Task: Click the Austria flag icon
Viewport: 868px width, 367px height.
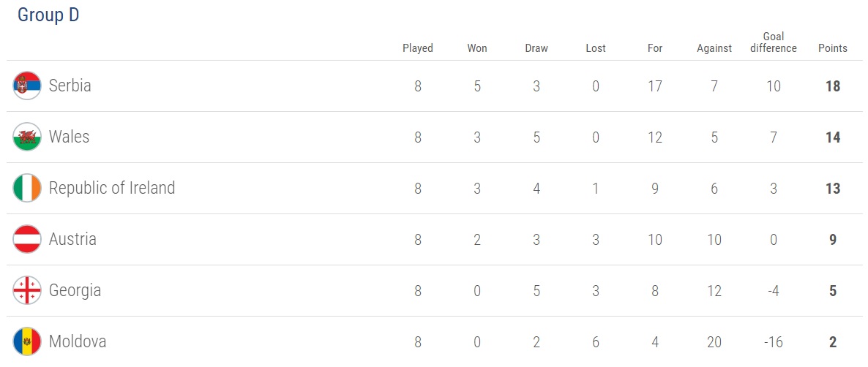Action: (27, 240)
